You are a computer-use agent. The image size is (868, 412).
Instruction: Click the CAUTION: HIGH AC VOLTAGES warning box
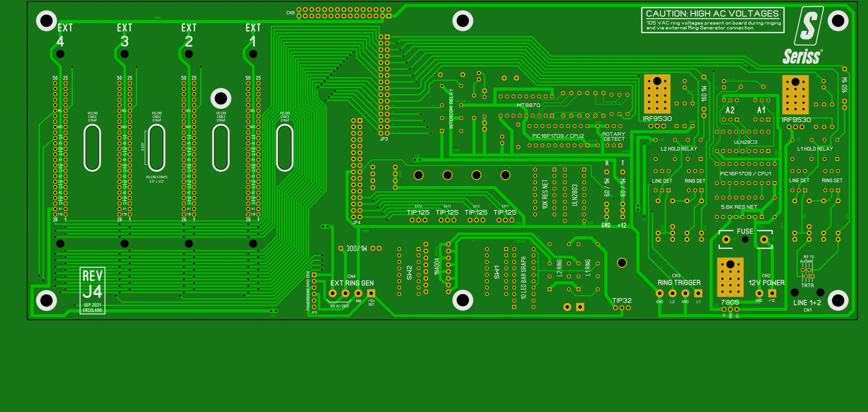pos(712,20)
